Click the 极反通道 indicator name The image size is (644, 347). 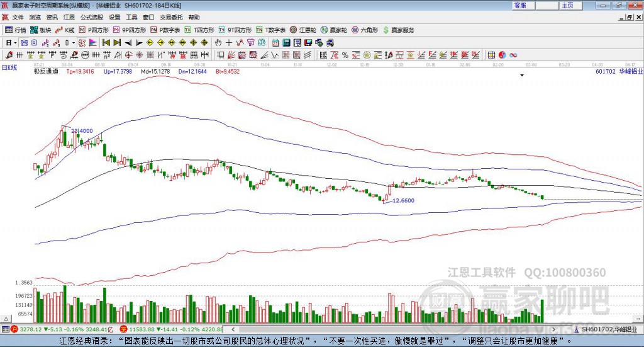point(46,72)
